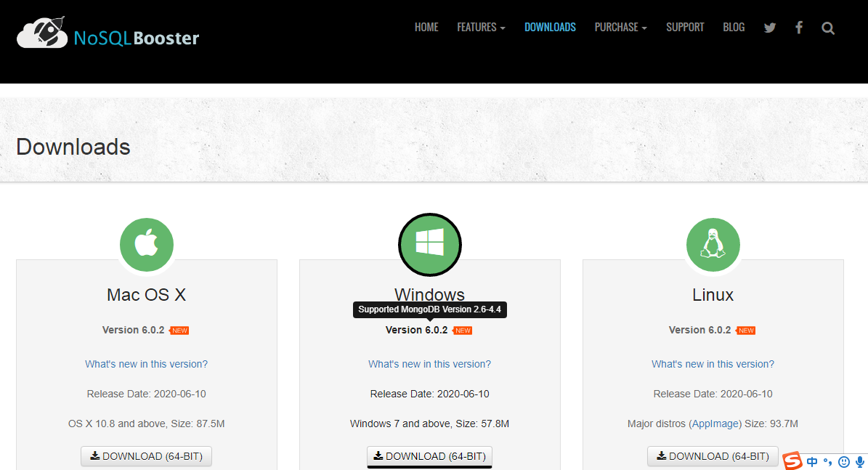Click the Mac OS X title
868x470 pixels.
pyautogui.click(x=146, y=294)
